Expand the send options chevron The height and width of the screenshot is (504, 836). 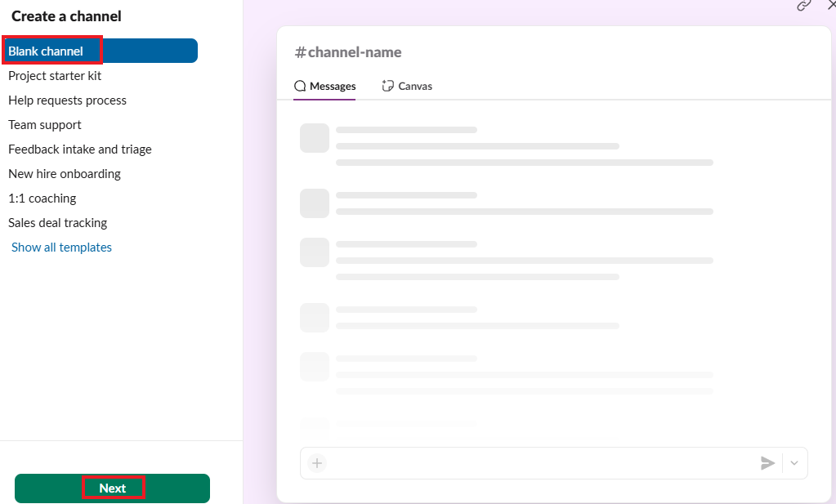[794, 463]
